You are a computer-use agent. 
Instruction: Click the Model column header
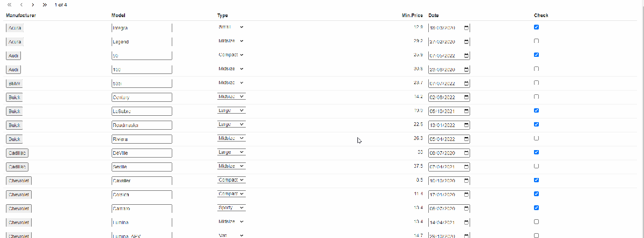(118, 15)
